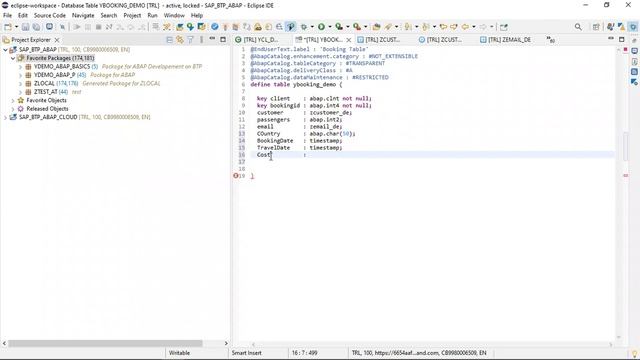640x360 pixels.
Task: Expand the ZTEST_AT package
Action: [20, 92]
